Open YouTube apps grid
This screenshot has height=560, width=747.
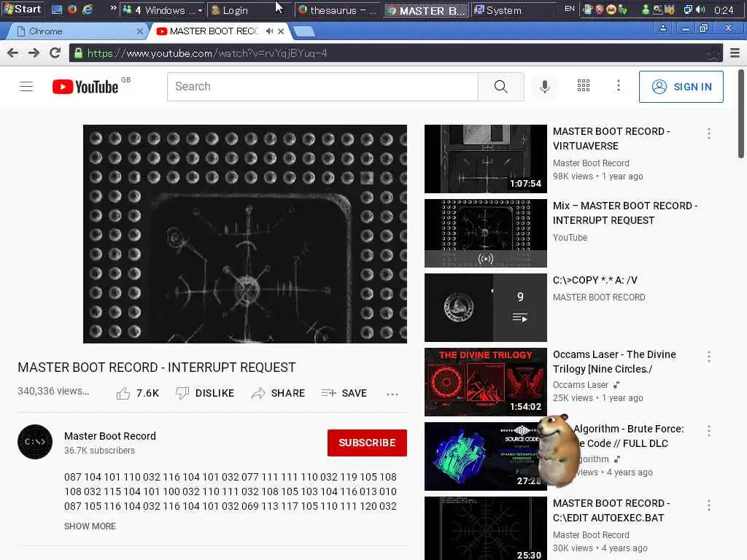click(584, 86)
